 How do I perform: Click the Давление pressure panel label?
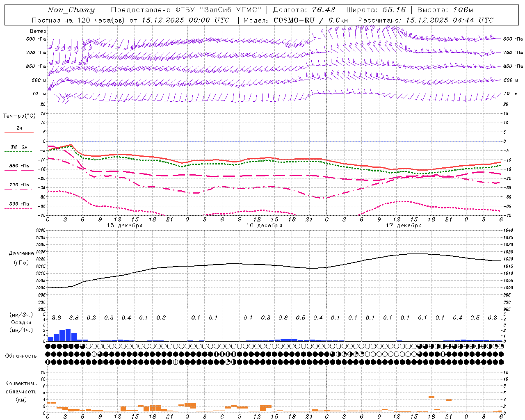21,253
